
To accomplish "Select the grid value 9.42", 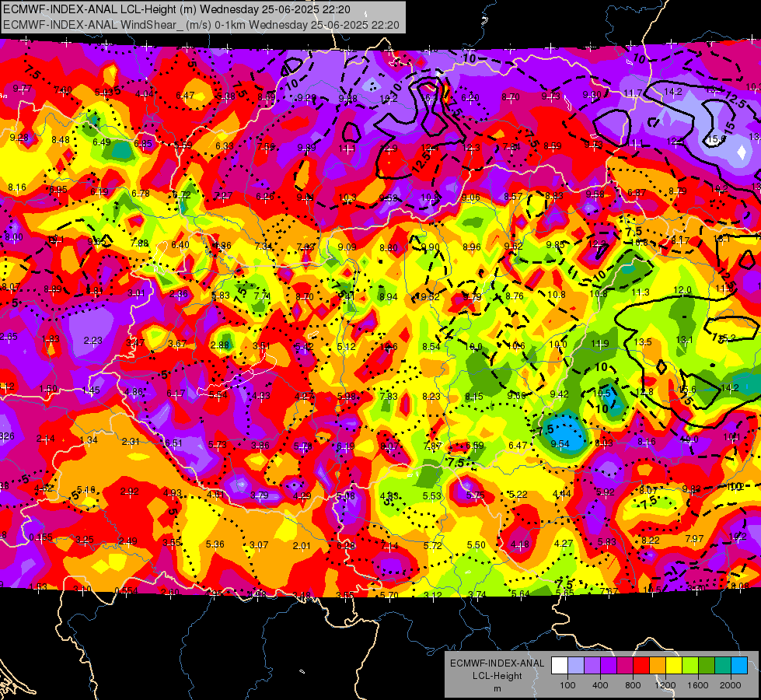I will click(x=559, y=394).
